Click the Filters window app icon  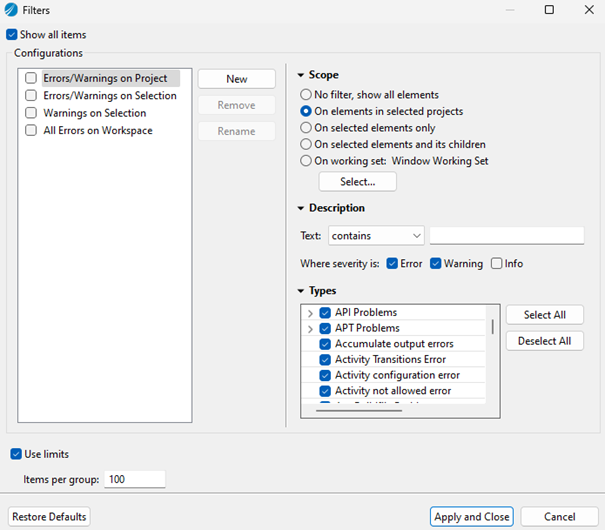(11, 10)
